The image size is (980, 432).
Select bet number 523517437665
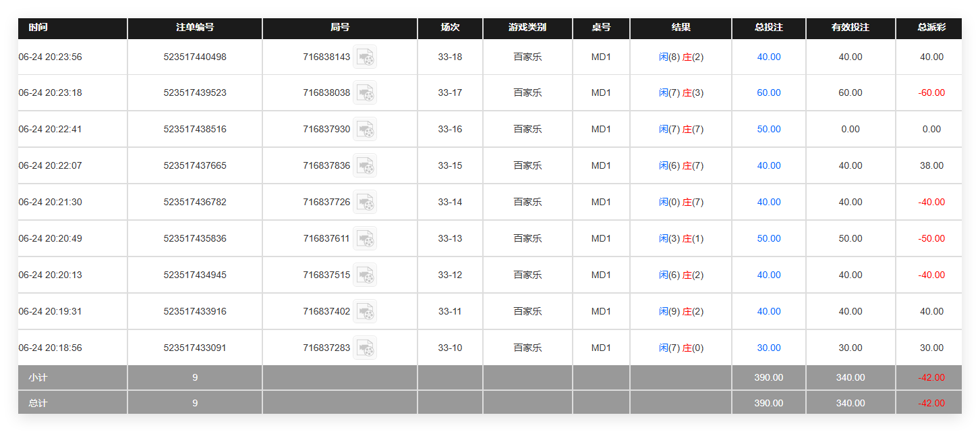195,165
